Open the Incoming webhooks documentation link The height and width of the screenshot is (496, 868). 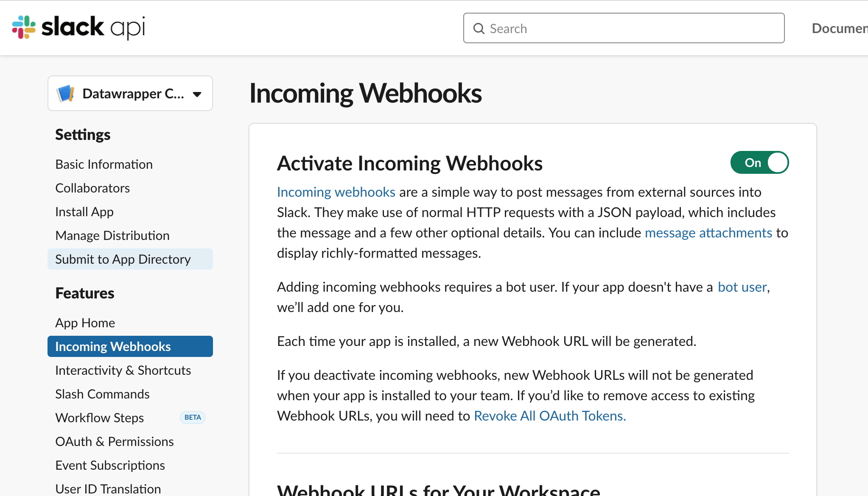[336, 192]
